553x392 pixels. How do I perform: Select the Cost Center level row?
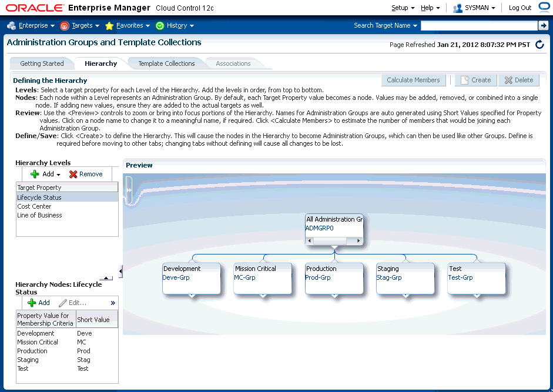[x=67, y=206]
